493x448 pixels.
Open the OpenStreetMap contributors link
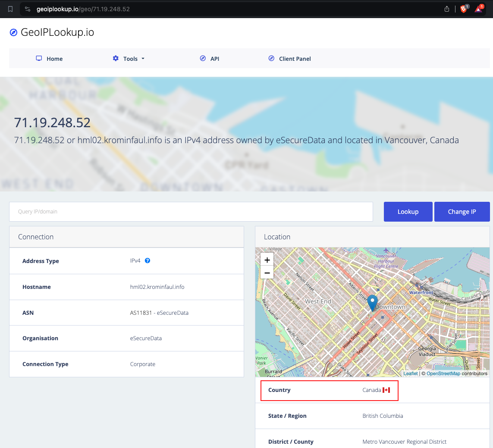coord(443,373)
